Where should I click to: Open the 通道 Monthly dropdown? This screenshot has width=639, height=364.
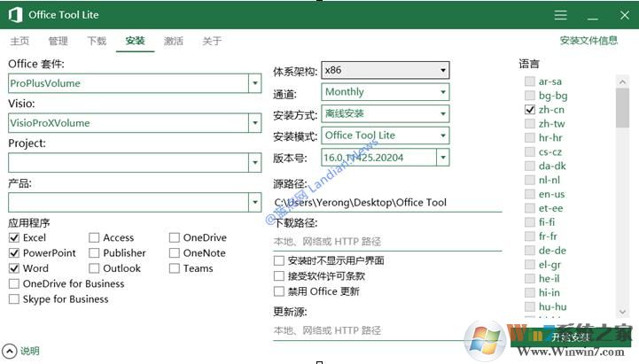tap(442, 92)
